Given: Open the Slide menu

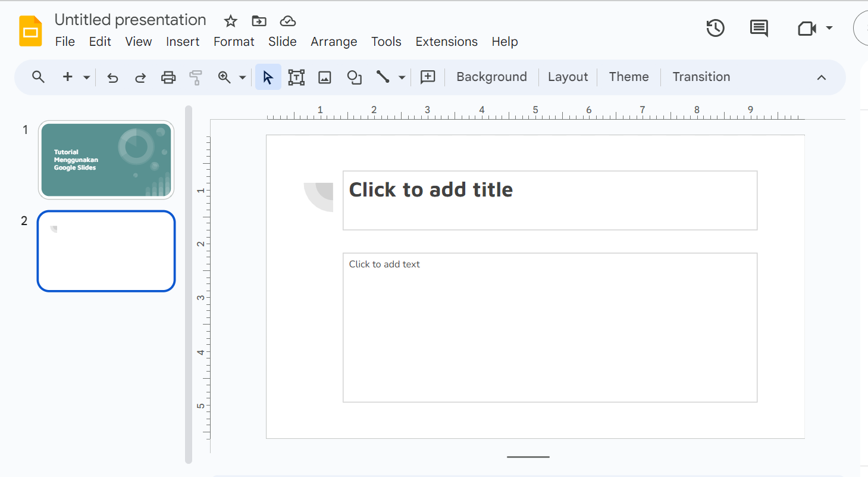Looking at the screenshot, I should (x=282, y=42).
